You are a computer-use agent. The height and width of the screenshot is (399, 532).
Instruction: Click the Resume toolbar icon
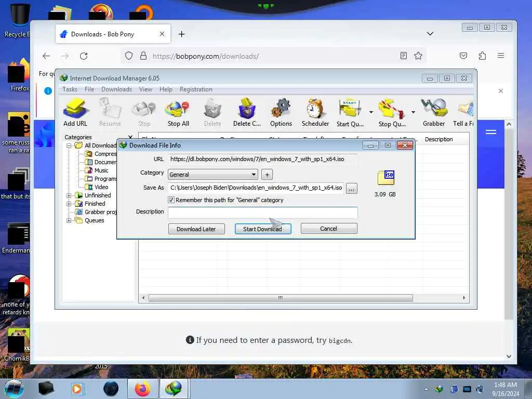pos(110,113)
